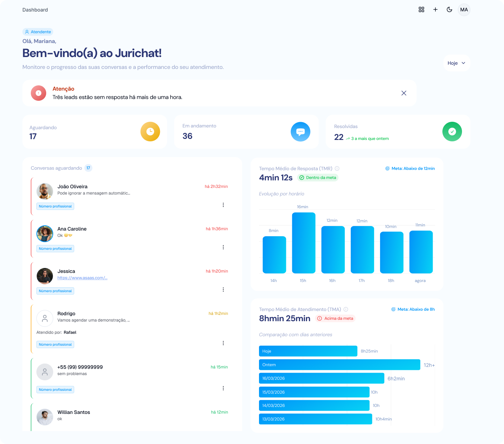
Task: Click João Oliveira's Número profissional tag
Action: (x=55, y=206)
